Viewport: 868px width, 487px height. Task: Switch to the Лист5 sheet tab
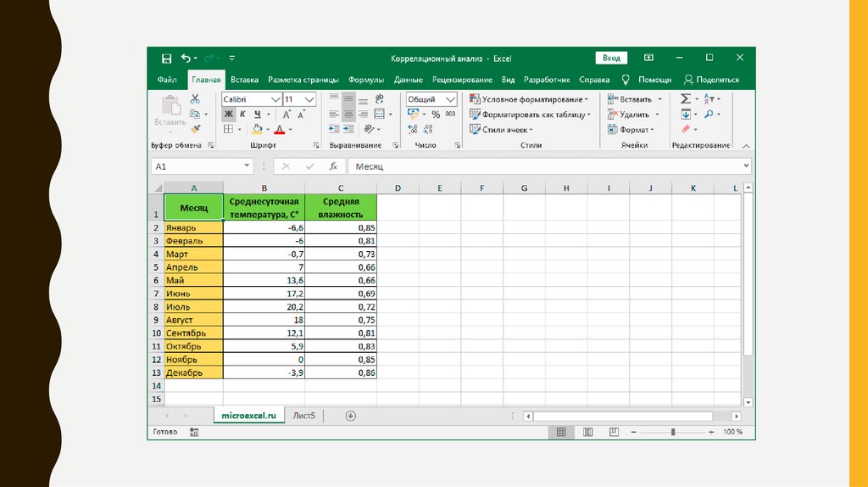click(x=303, y=416)
